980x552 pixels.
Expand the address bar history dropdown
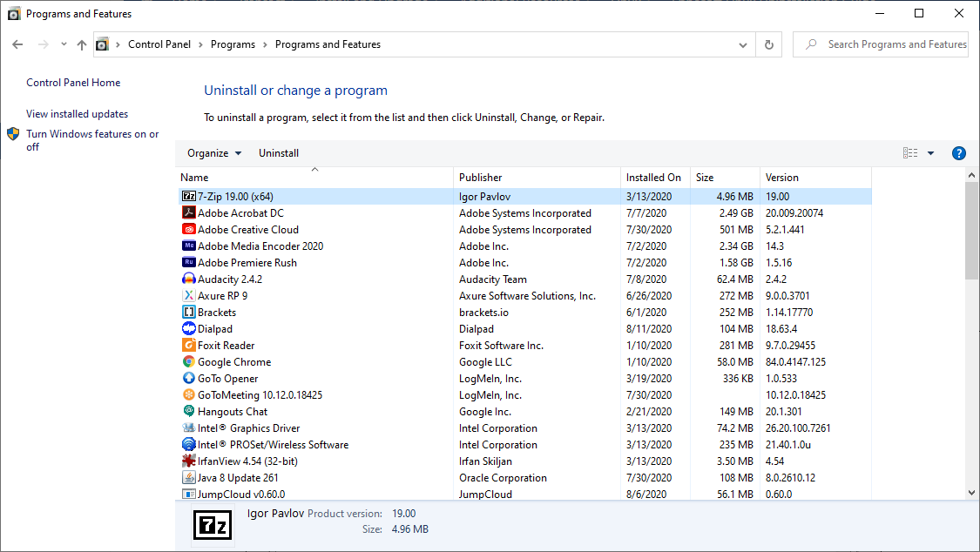[742, 45]
